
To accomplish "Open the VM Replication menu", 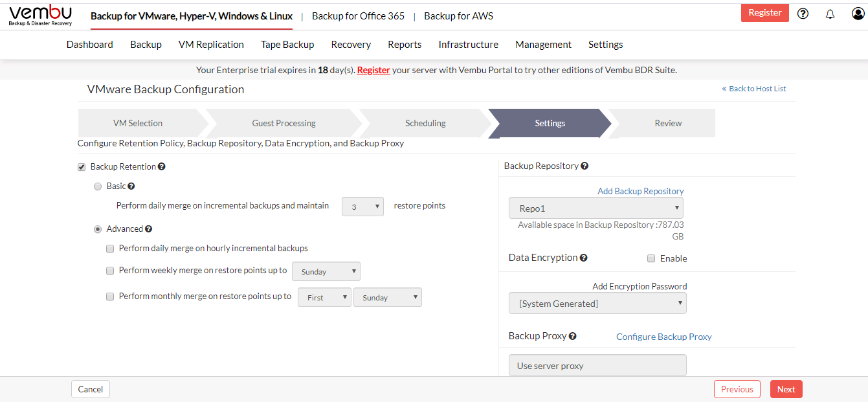I will click(211, 45).
